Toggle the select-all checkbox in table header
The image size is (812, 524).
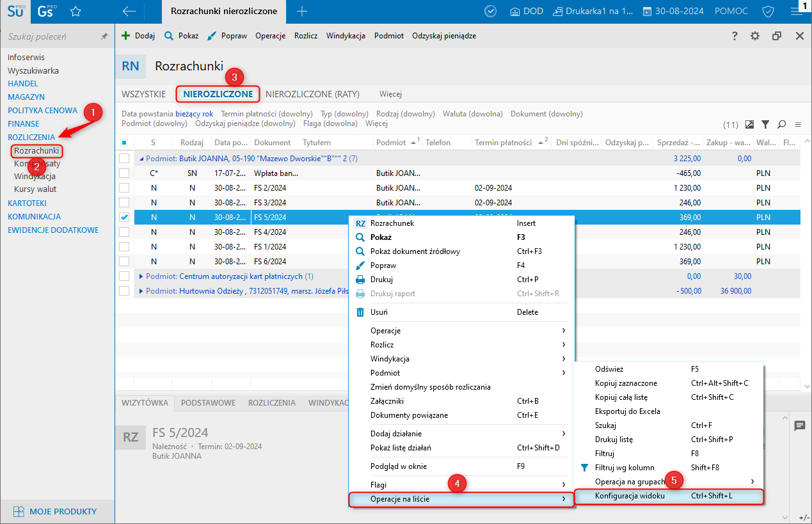tap(124, 143)
